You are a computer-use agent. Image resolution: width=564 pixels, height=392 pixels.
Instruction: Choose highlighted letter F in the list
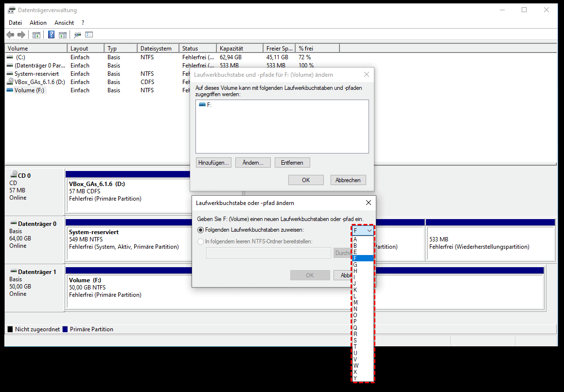pos(363,258)
